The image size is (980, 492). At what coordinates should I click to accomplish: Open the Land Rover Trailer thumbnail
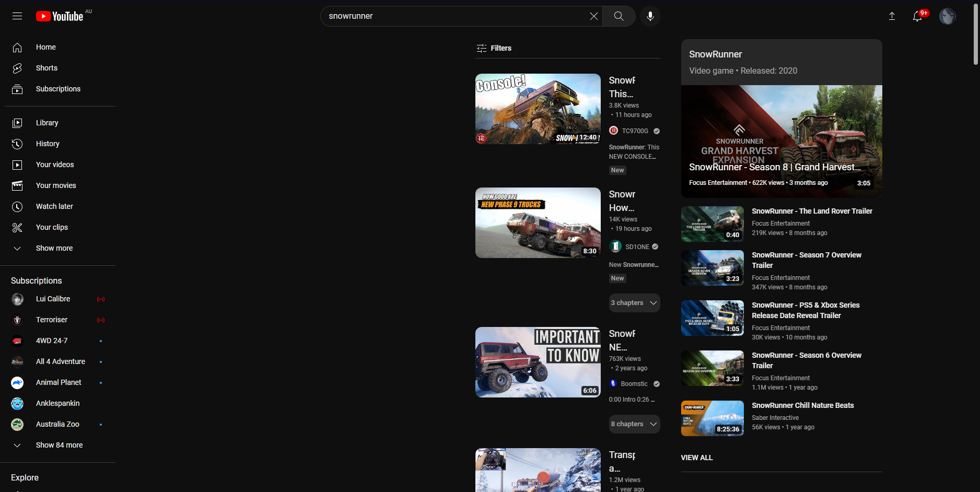712,224
